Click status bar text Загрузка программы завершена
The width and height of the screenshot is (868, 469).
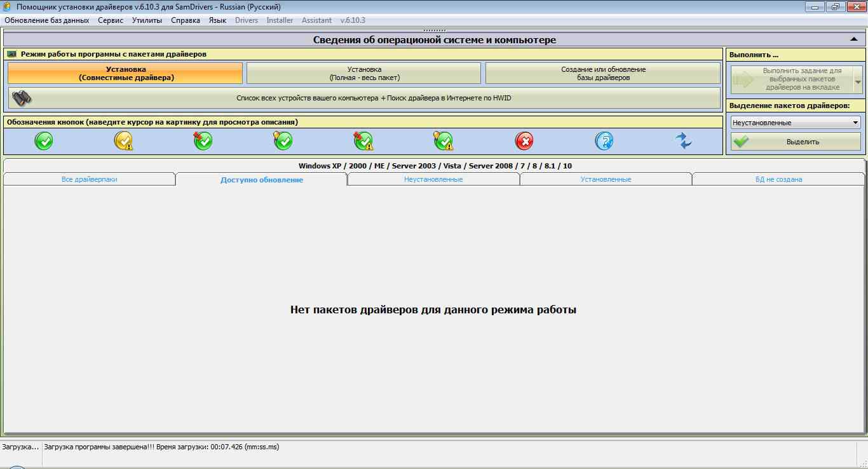[x=161, y=447]
